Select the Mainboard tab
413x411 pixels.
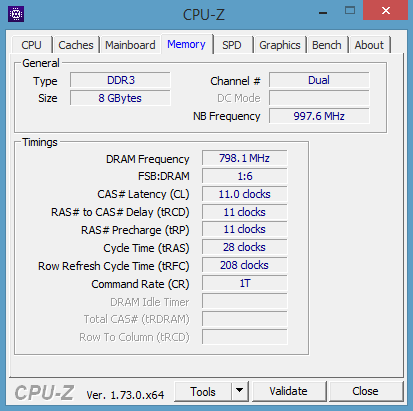click(x=130, y=45)
